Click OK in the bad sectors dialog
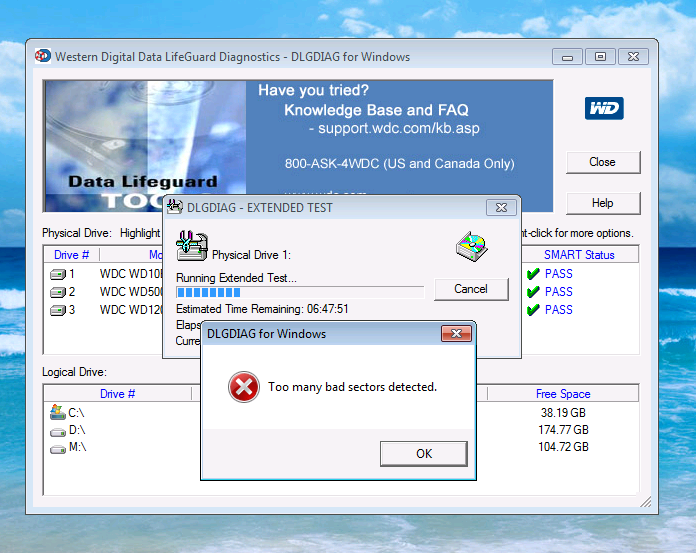Image resolution: width=696 pixels, height=553 pixels. [423, 453]
